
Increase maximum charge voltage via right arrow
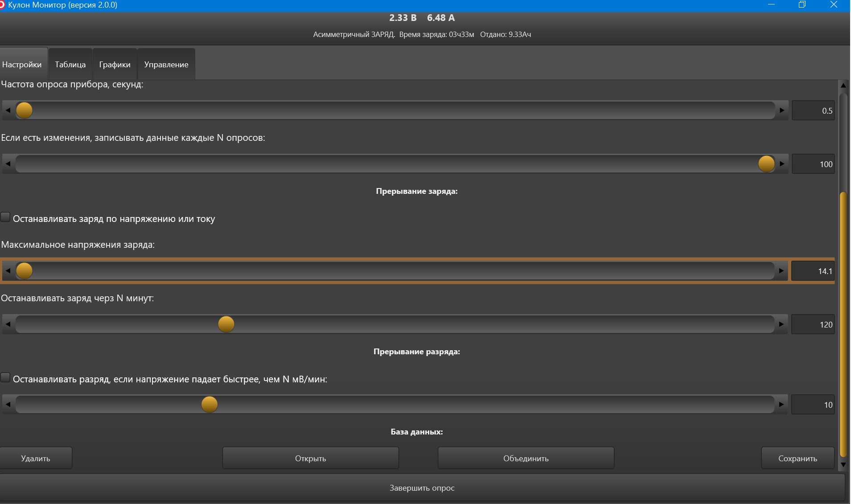click(x=781, y=271)
